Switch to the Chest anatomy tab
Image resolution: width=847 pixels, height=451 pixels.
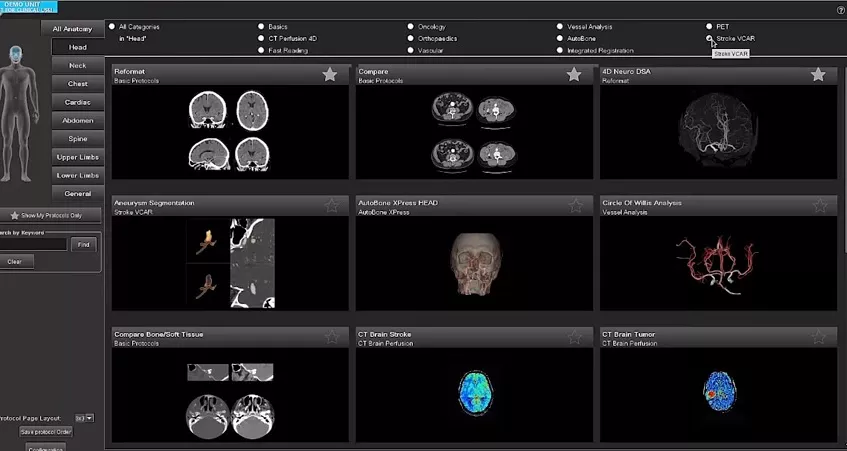pos(78,84)
